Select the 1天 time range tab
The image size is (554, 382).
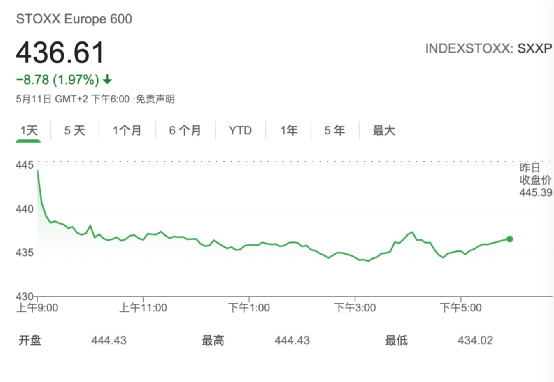click(29, 131)
